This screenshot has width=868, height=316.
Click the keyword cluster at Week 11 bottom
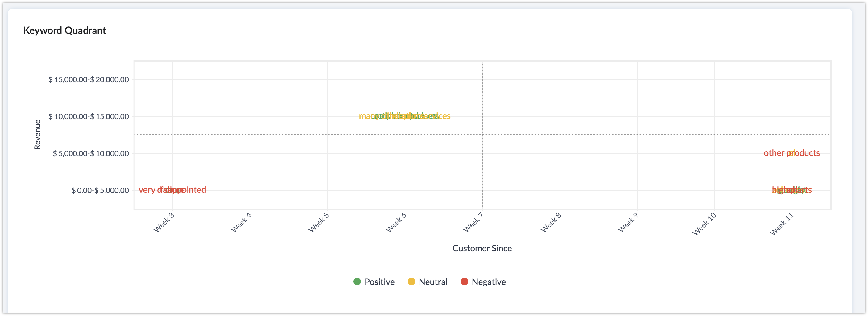pos(792,190)
